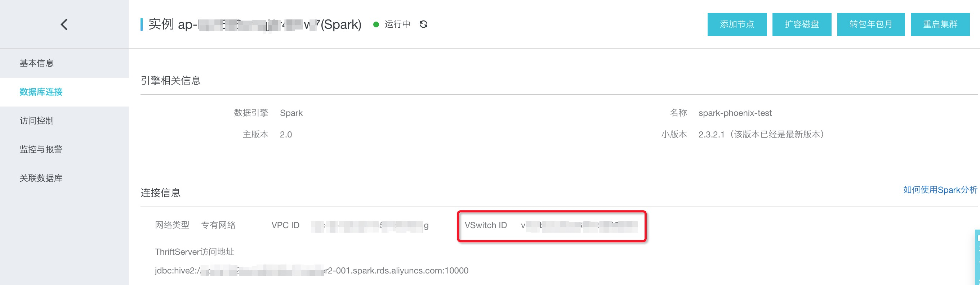Click the ThriftServer jdbc:hive2 address
The image size is (980, 285).
click(311, 271)
